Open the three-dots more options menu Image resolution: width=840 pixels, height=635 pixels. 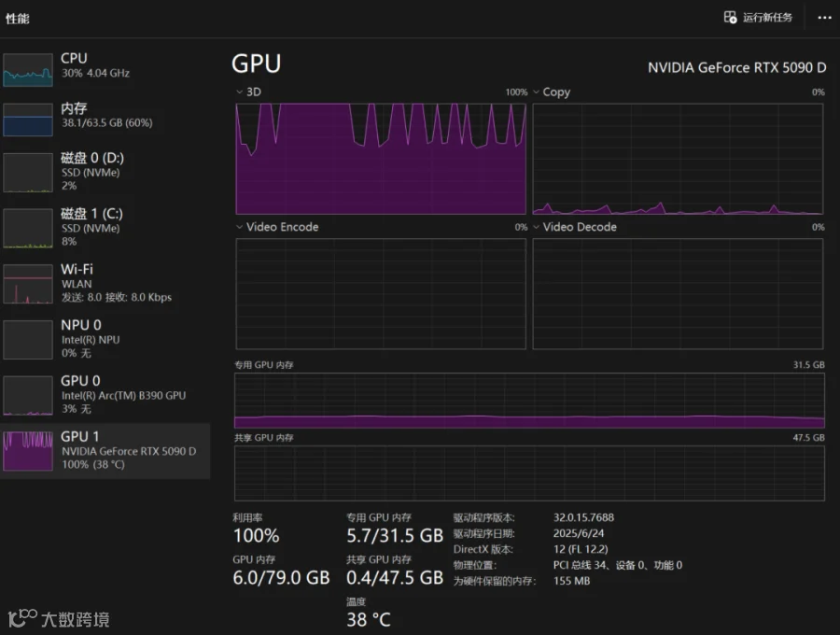[824, 19]
